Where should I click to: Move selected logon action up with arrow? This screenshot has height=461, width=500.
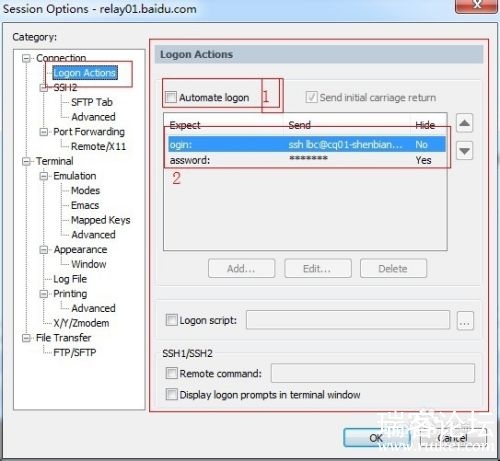464,123
